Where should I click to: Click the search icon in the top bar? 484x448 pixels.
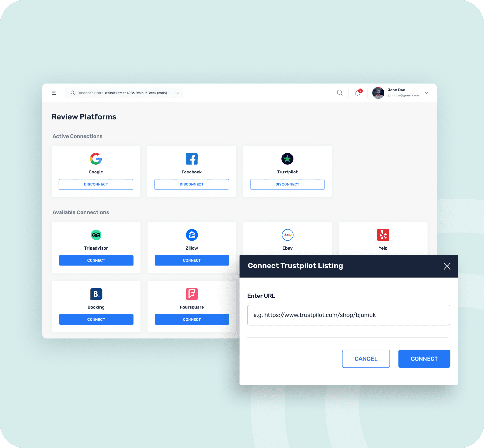340,93
